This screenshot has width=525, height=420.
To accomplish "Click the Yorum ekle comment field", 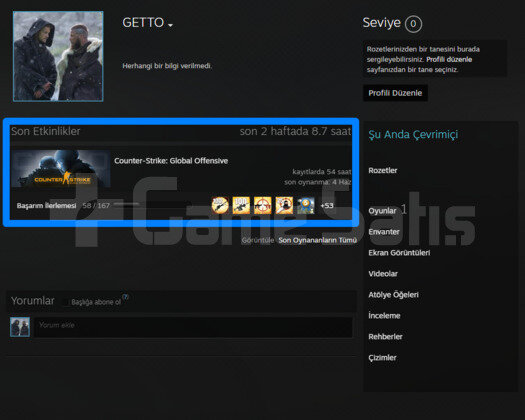I will [x=193, y=327].
